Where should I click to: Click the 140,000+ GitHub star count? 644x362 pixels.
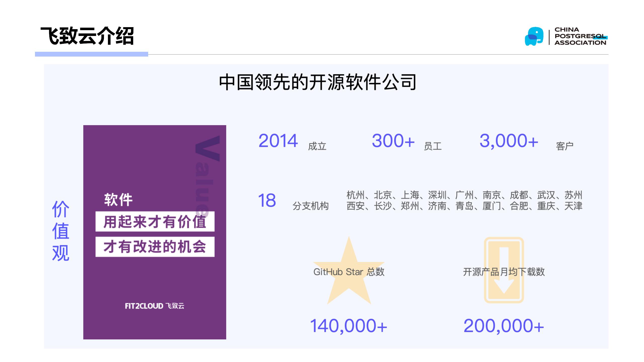pyautogui.click(x=348, y=326)
